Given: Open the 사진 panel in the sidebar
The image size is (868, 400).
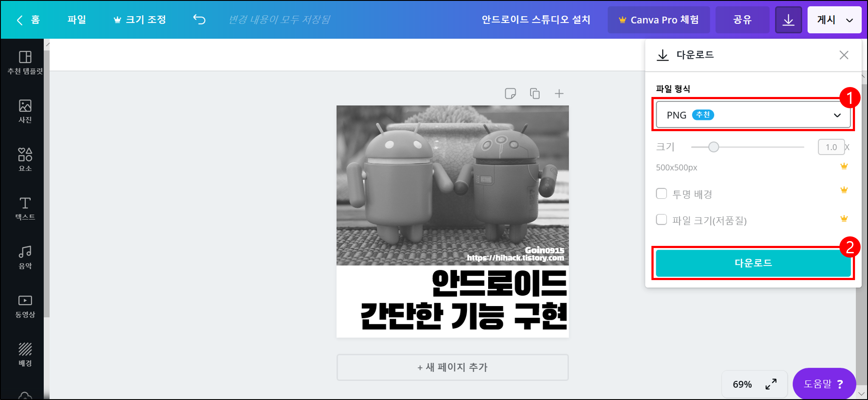Looking at the screenshot, I should (25, 110).
